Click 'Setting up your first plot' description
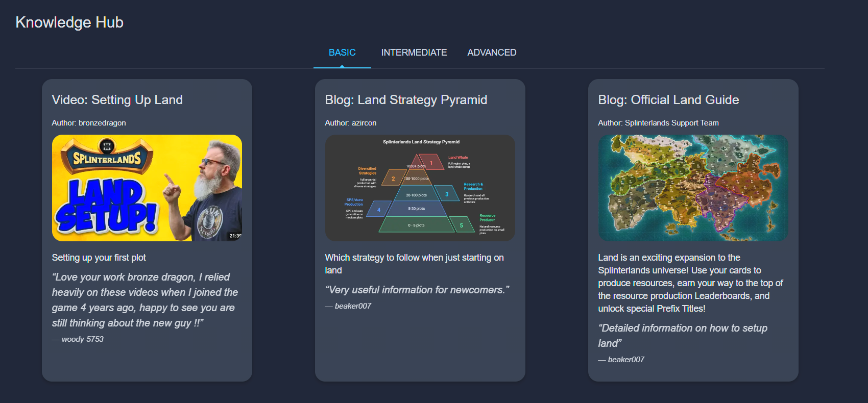 pos(99,258)
